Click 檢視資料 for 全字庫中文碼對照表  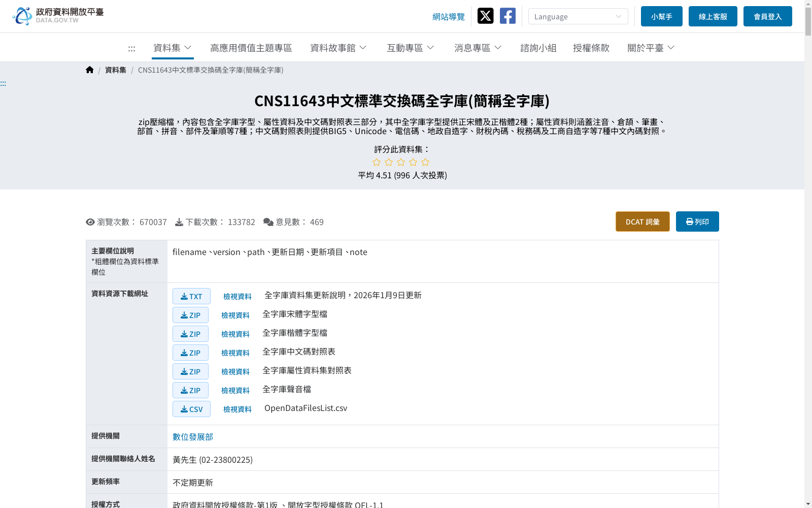[x=235, y=353]
